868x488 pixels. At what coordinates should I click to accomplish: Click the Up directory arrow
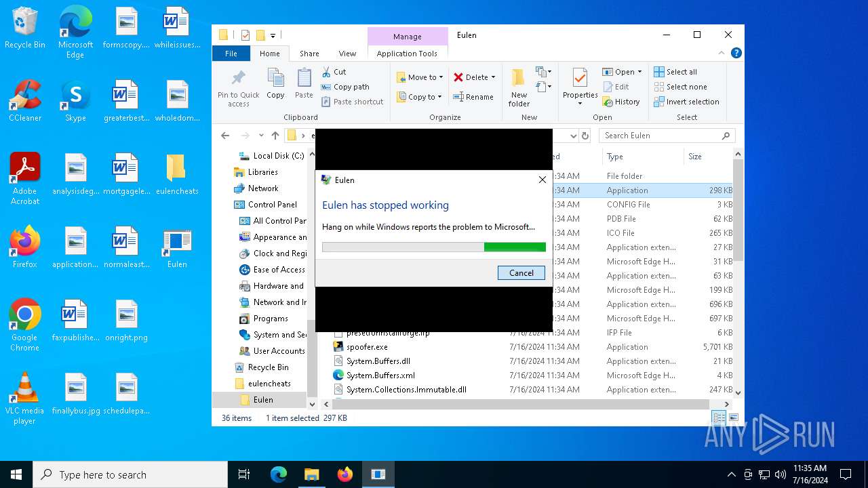[x=275, y=136]
